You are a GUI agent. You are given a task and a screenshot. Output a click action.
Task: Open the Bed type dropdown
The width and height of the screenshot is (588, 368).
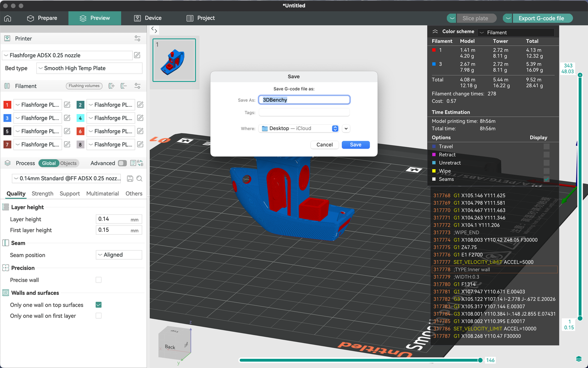88,68
